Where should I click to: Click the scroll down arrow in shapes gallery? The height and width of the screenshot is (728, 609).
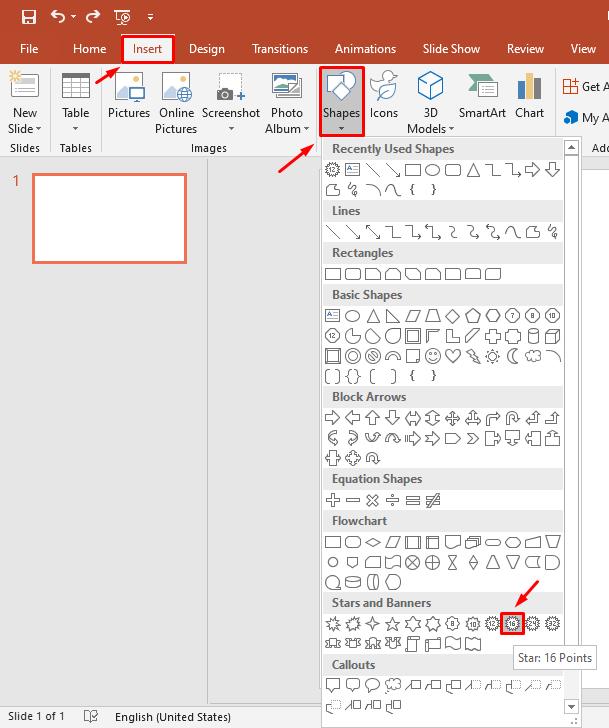pyautogui.click(x=571, y=707)
